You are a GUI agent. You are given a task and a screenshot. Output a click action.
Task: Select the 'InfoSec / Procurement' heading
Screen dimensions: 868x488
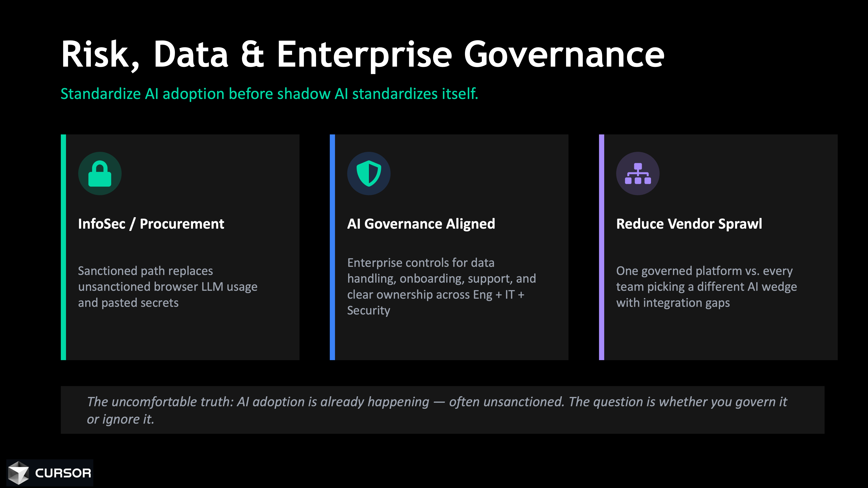tap(151, 224)
